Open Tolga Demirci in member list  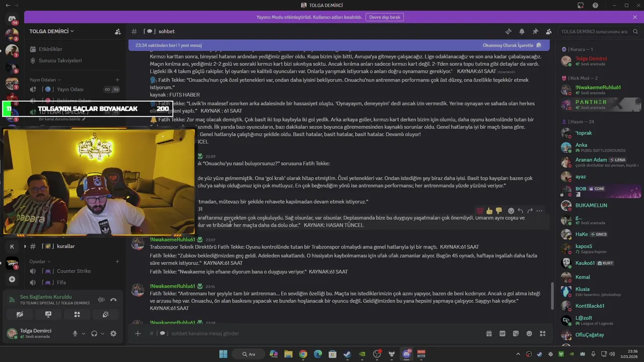[x=600, y=61]
